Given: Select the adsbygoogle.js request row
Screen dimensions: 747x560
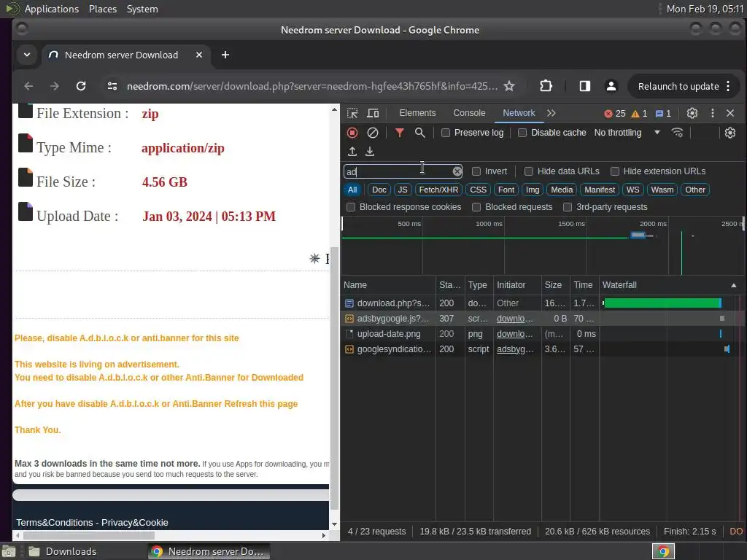Looking at the screenshot, I should pyautogui.click(x=542, y=319).
